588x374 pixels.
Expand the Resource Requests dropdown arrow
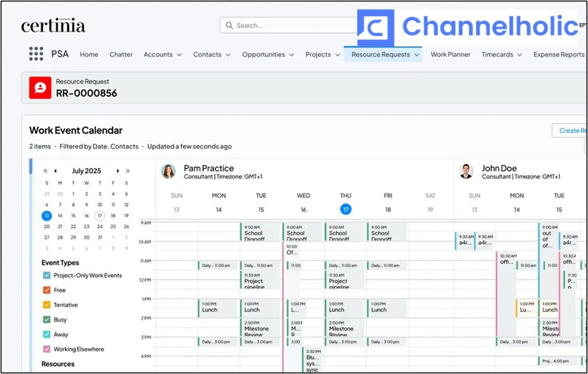[x=417, y=55]
